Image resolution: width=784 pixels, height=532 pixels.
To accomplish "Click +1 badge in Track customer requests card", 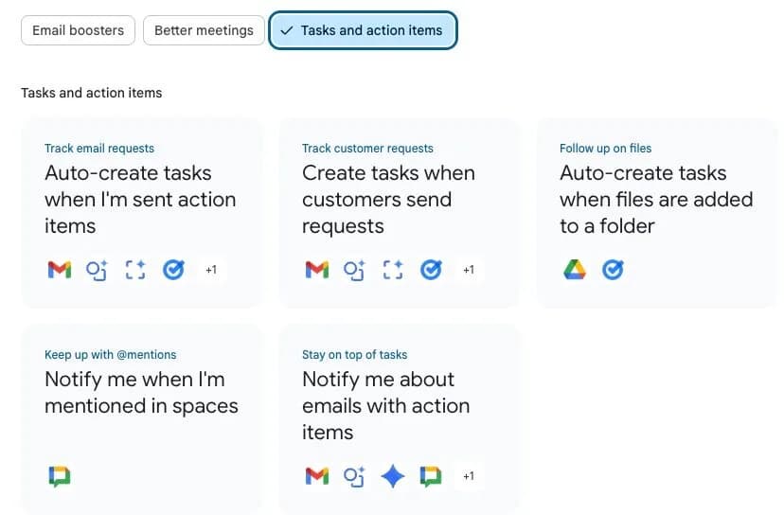I will (x=469, y=270).
